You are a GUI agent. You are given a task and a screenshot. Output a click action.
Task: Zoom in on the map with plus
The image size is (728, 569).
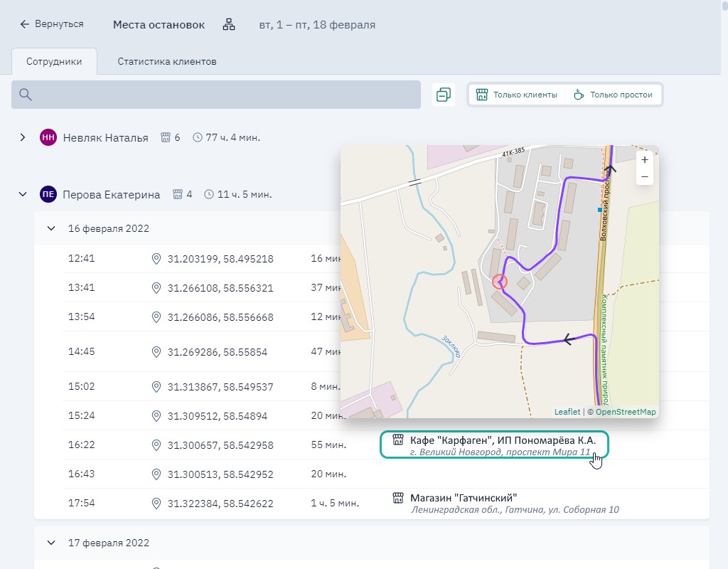point(644,160)
